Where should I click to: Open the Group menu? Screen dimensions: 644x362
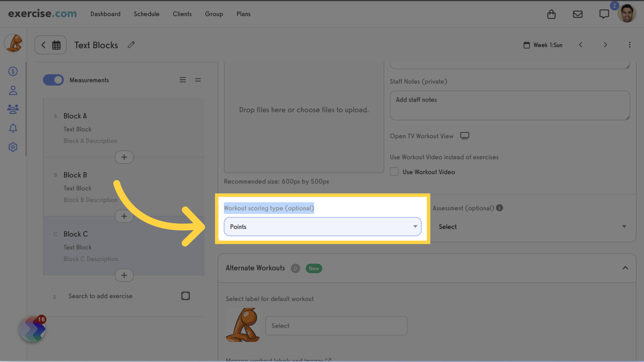click(x=214, y=14)
